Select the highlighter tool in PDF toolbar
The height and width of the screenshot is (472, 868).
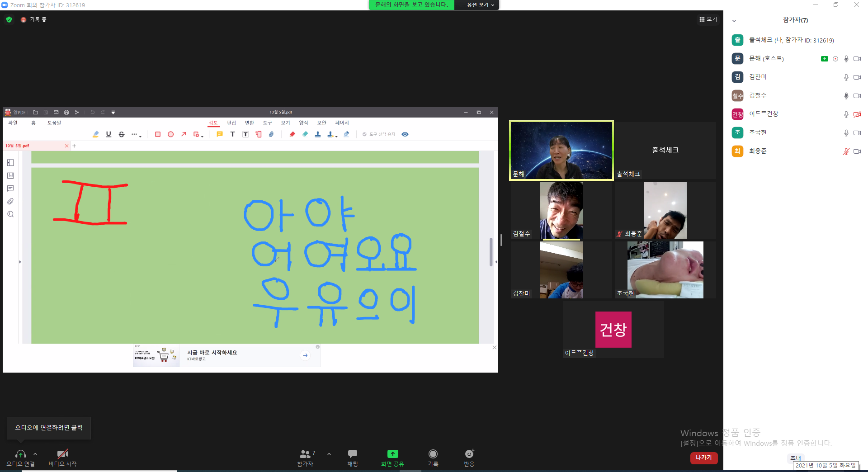[x=96, y=134]
